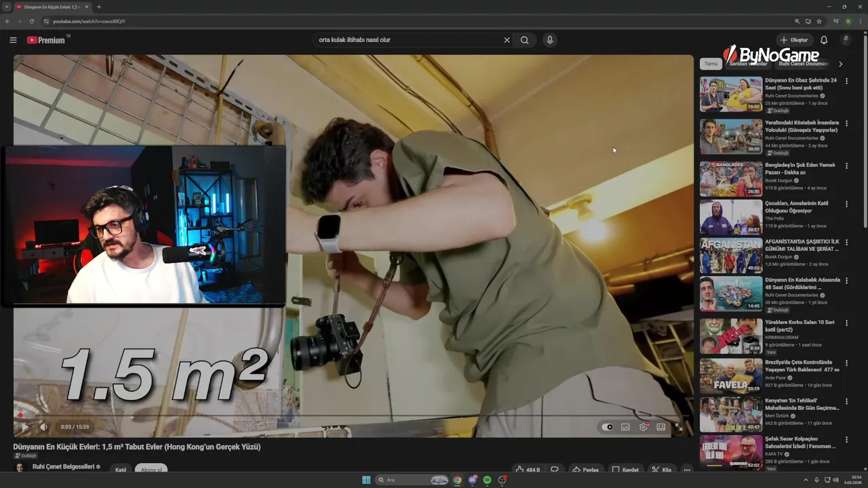Switch to theater mode

(661, 427)
